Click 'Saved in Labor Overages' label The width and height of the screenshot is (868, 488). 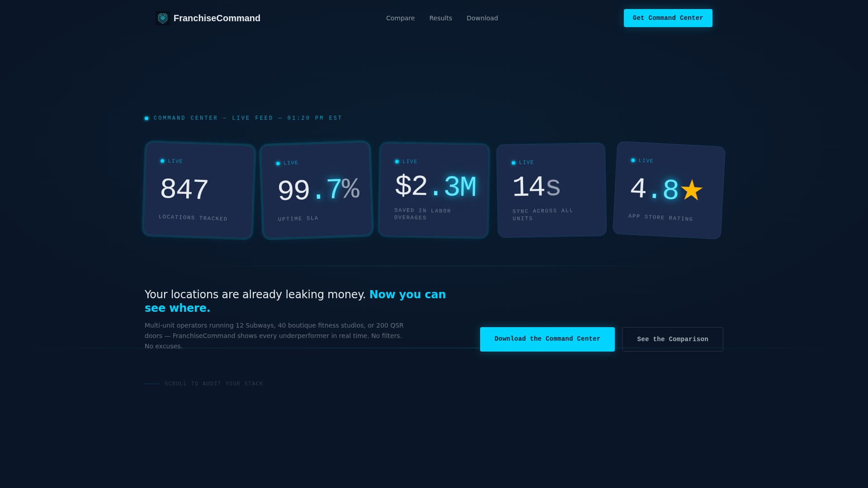pyautogui.click(x=423, y=214)
